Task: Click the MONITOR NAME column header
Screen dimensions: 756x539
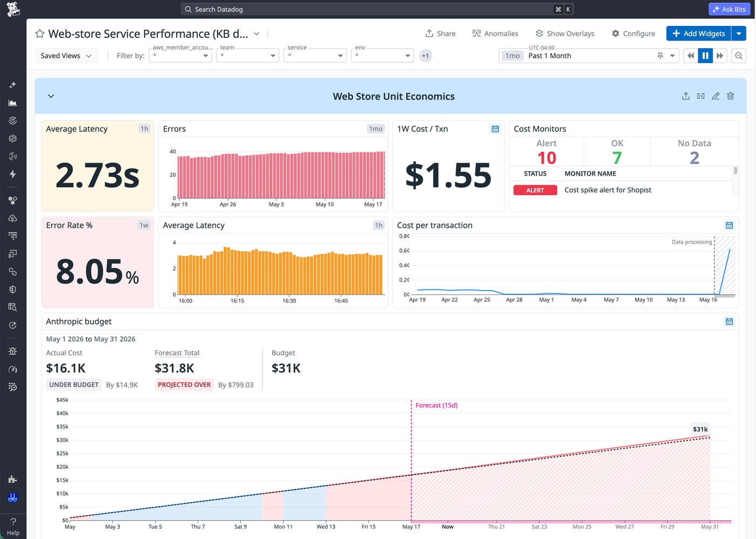Action: [590, 173]
